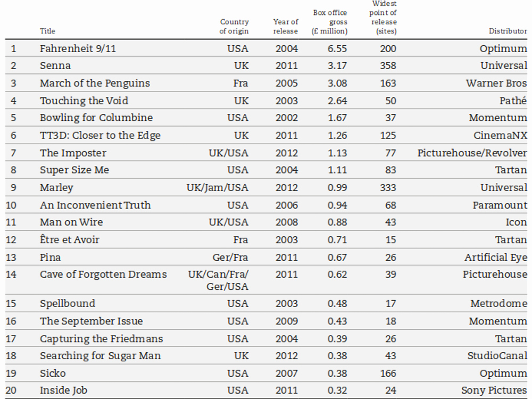
Task: Click the Country of origin header
Action: pyautogui.click(x=234, y=27)
